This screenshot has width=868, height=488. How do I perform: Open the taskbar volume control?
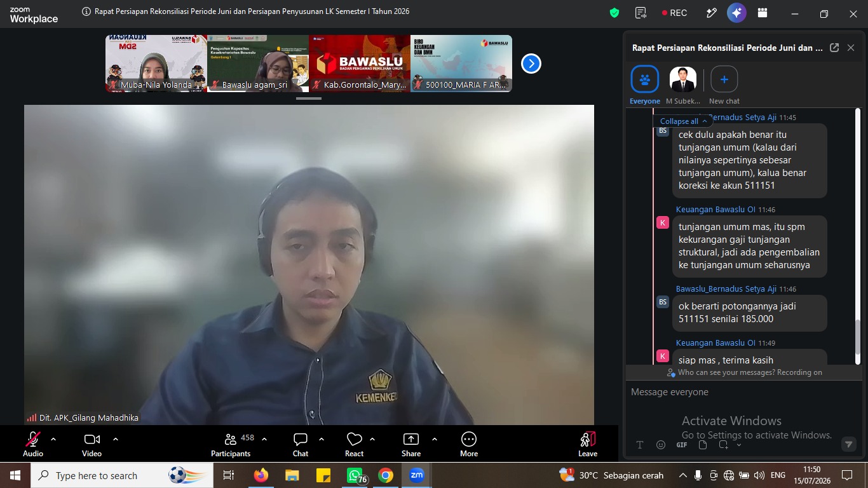tap(759, 475)
